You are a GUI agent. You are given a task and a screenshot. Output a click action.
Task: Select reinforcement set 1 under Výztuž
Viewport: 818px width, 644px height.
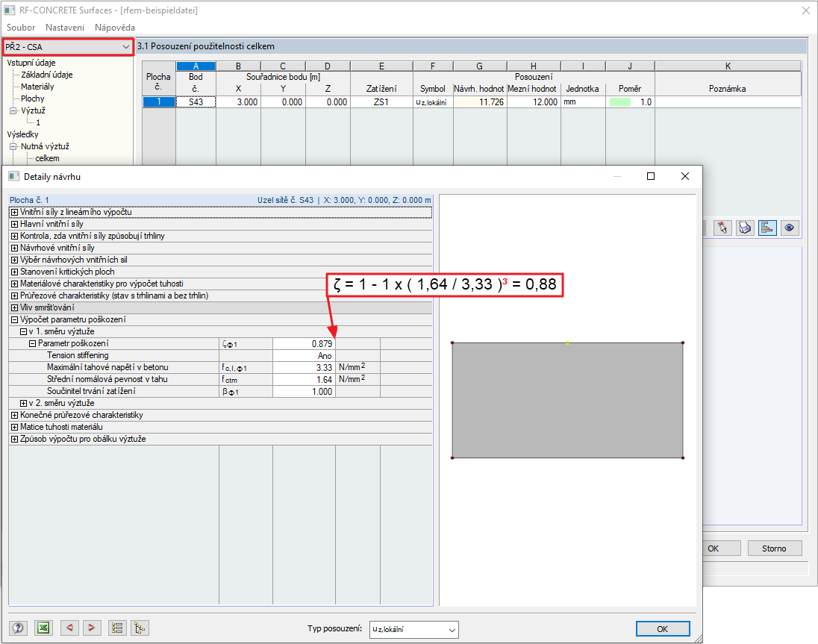(38, 122)
